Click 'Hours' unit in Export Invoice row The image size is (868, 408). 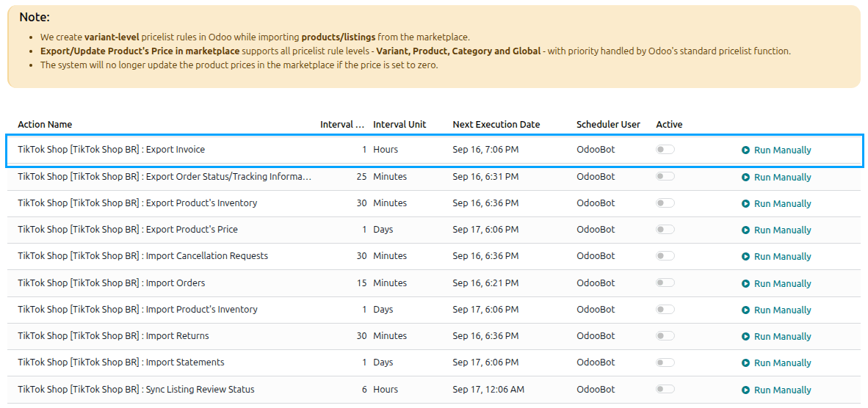tap(386, 150)
